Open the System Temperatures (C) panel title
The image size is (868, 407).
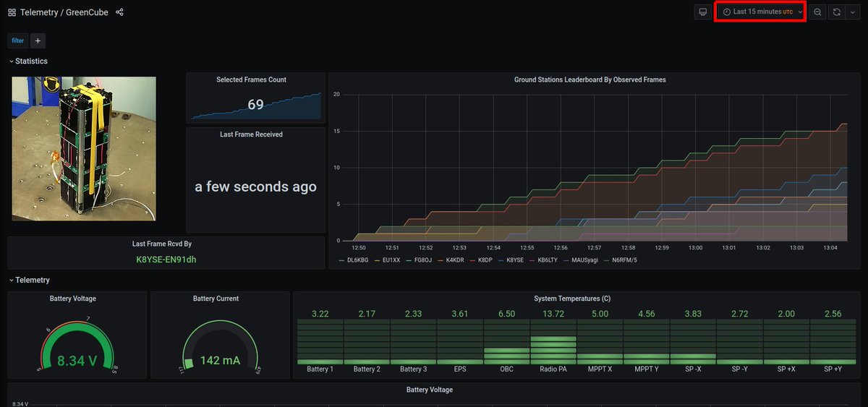(x=572, y=299)
